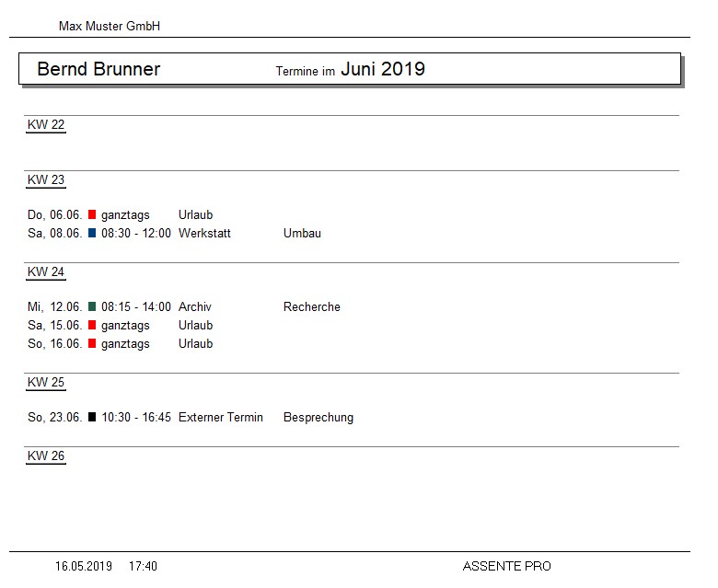Click the Umbau description text

302,233
